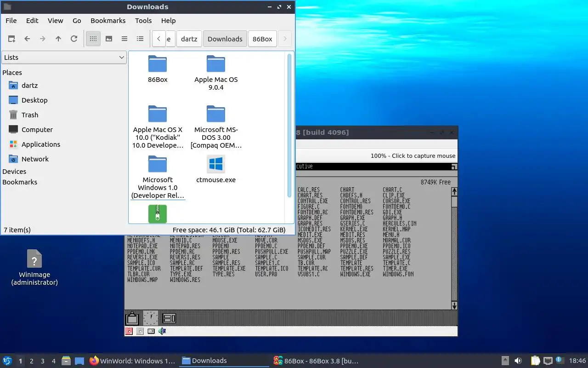This screenshot has height=368, width=588.
Task: Go back to previous folder
Action: click(27, 39)
